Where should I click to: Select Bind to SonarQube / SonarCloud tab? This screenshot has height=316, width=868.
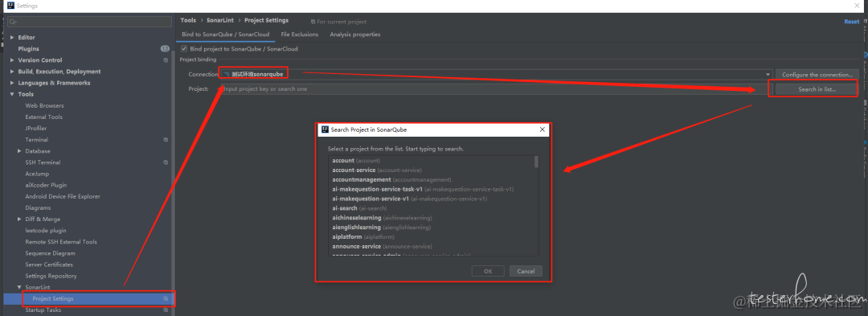(x=225, y=35)
